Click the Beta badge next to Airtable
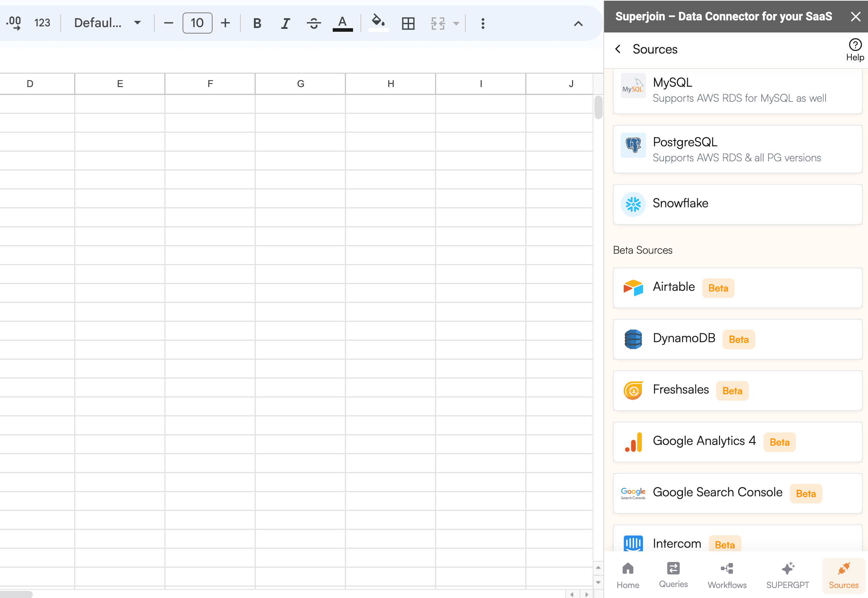 718,288
